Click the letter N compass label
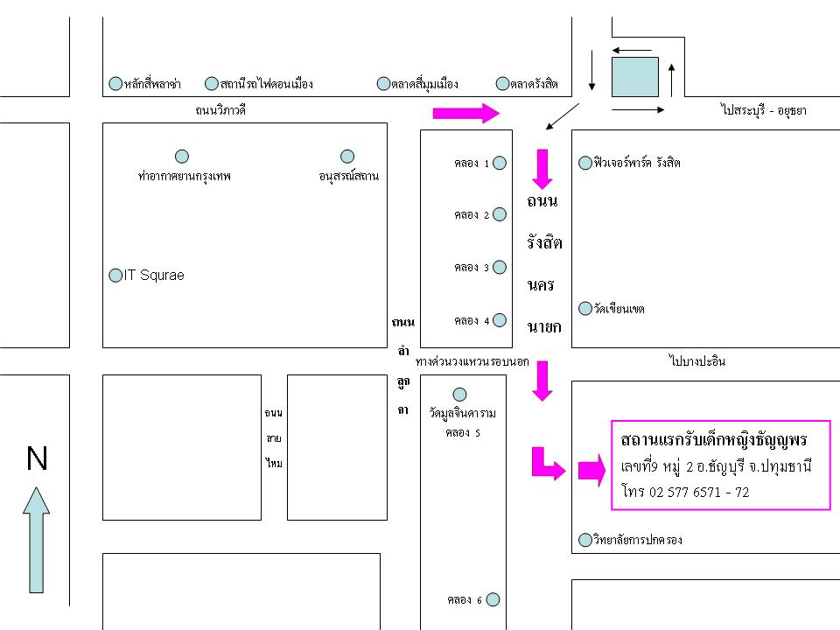 [37, 458]
